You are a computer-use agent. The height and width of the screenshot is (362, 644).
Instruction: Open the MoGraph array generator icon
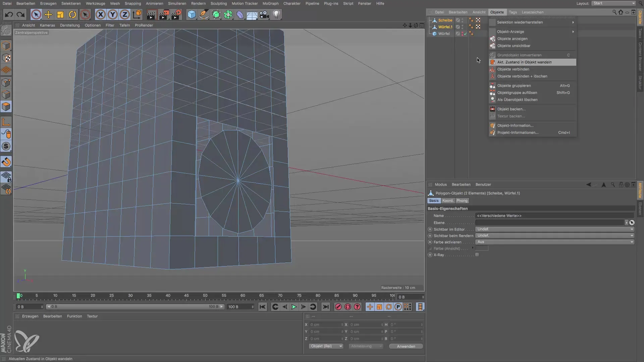[228, 14]
